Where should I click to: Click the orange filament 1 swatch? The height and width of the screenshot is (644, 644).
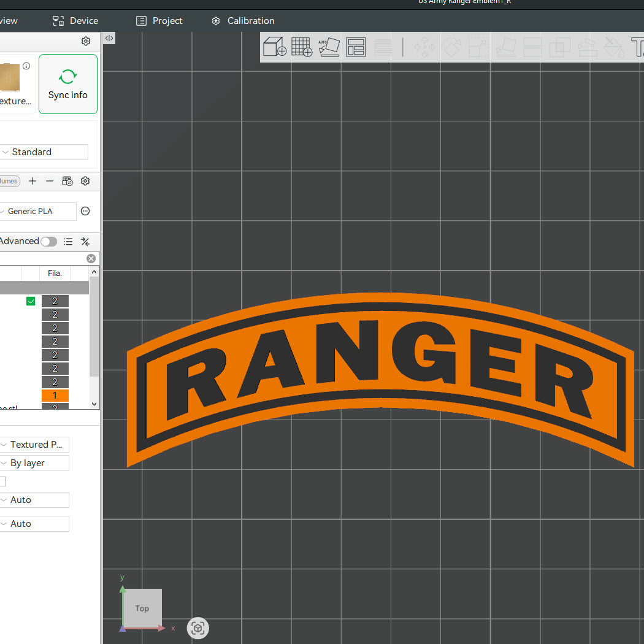(55, 396)
